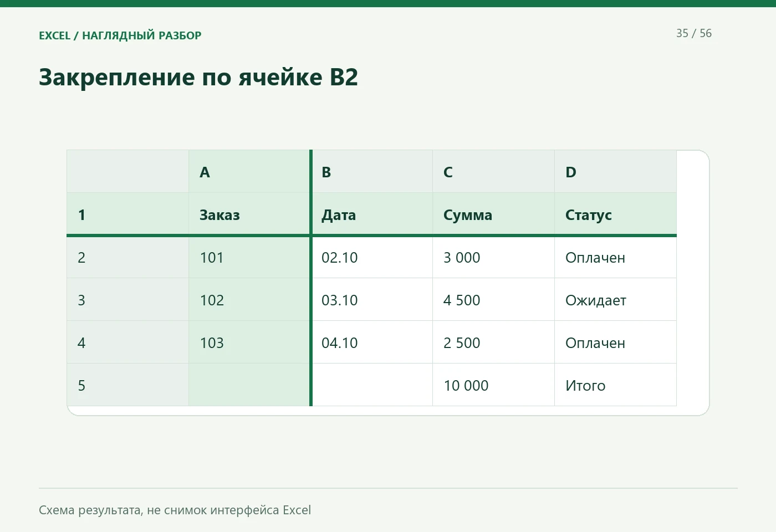Viewport: 776px width, 532px height.
Task: Click column header A
Action: pos(249,172)
